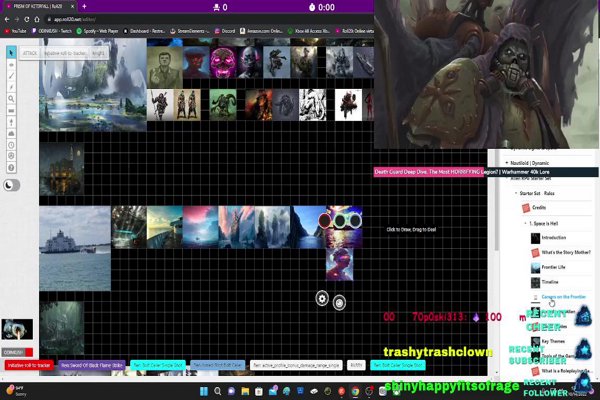This screenshot has height=400, width=600.
Task: Open the Help question mark tool
Action: coord(11,168)
